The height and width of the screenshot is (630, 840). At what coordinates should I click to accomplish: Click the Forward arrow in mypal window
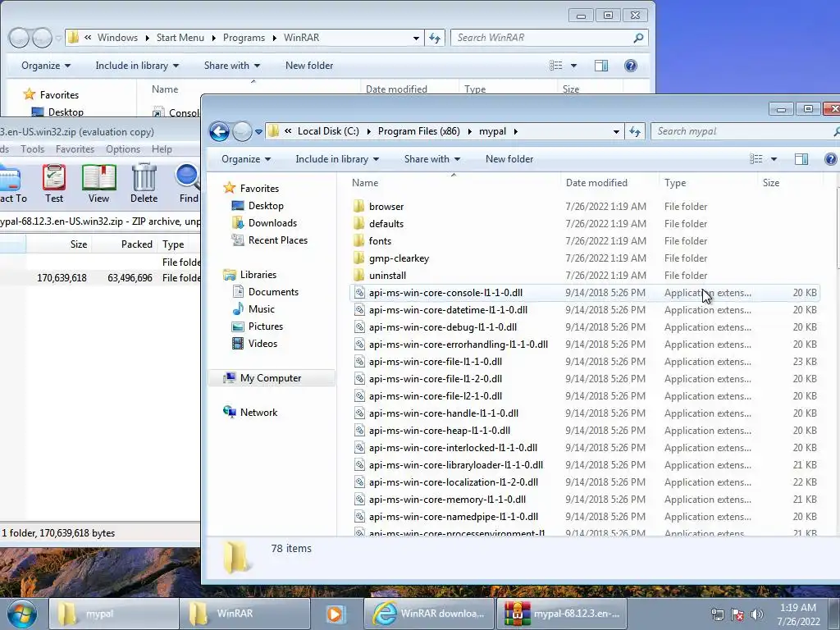tap(242, 131)
